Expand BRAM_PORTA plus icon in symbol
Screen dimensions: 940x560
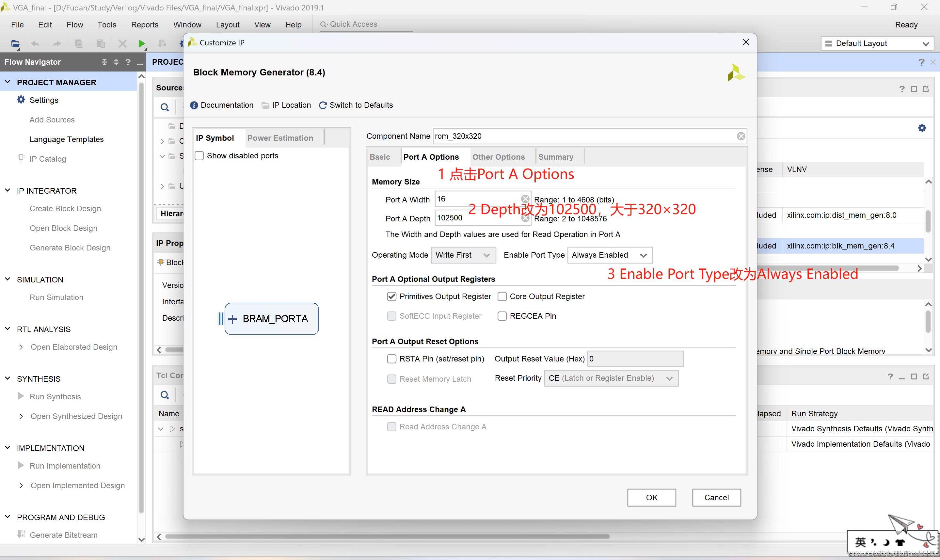233,319
